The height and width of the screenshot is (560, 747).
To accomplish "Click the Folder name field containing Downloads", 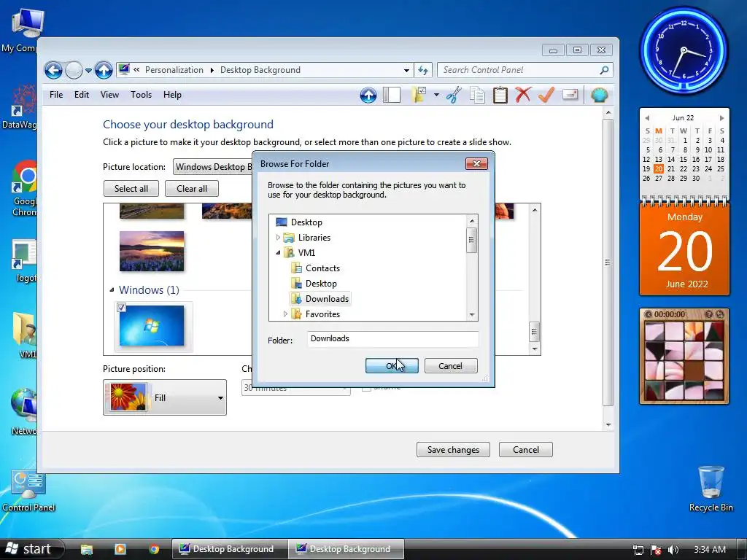I will tap(393, 338).
